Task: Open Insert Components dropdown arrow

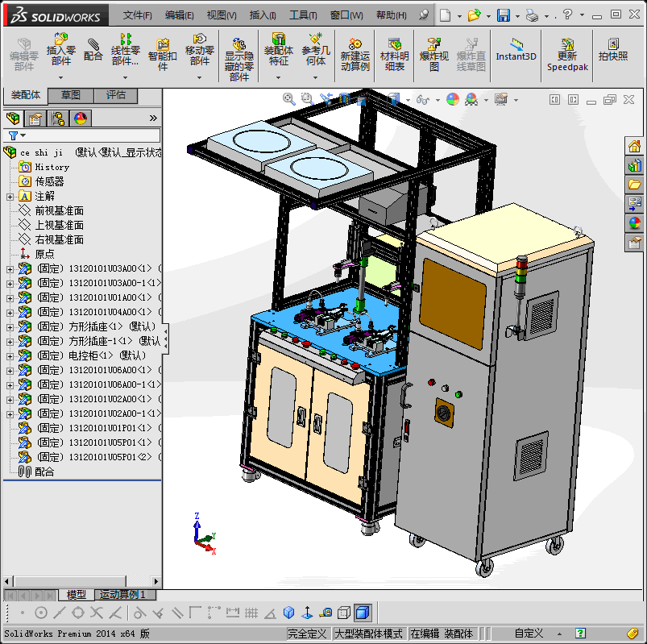Action: click(x=60, y=77)
